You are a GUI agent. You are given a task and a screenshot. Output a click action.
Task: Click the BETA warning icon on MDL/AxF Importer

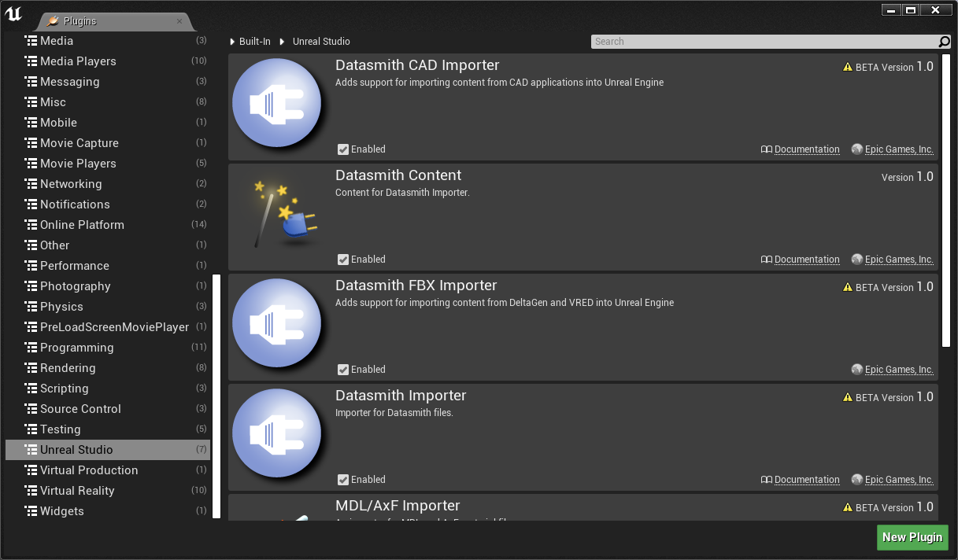(848, 508)
